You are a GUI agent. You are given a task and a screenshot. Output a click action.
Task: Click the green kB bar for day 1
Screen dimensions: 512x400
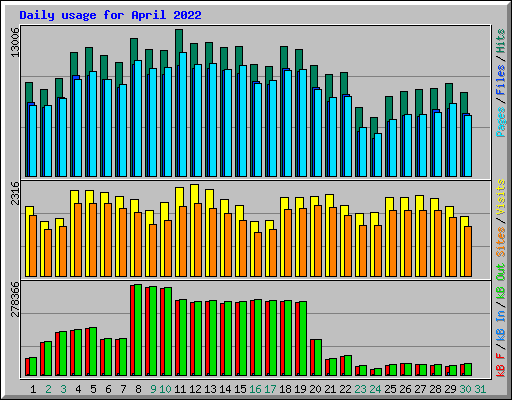[x=33, y=367]
